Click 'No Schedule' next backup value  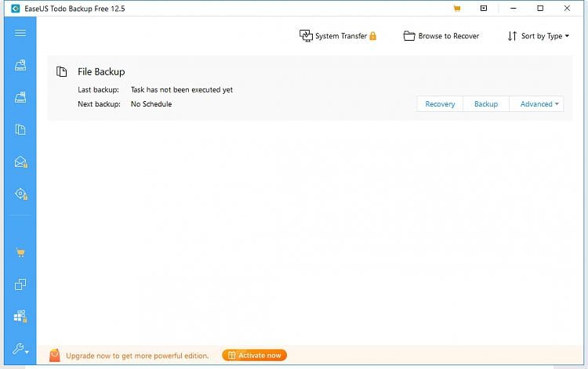151,104
